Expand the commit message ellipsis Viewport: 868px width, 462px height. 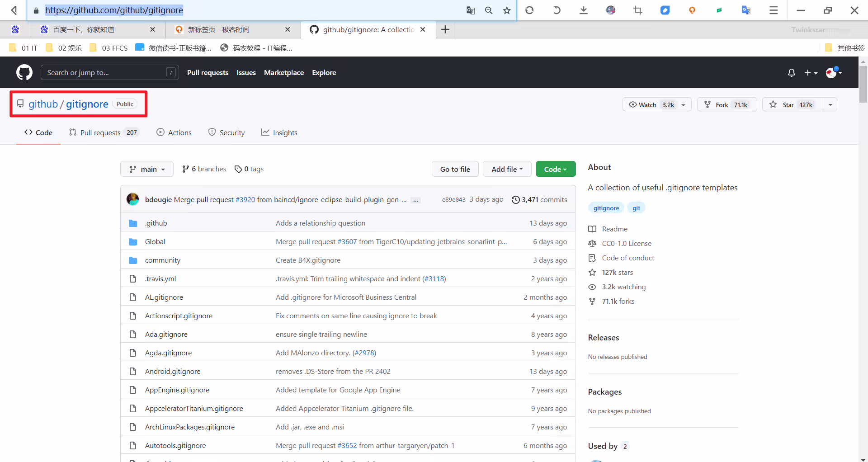(415, 200)
